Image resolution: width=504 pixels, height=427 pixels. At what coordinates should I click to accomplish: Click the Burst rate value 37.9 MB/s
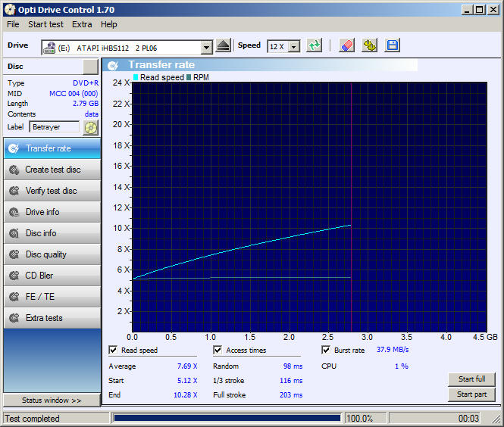[x=393, y=350]
